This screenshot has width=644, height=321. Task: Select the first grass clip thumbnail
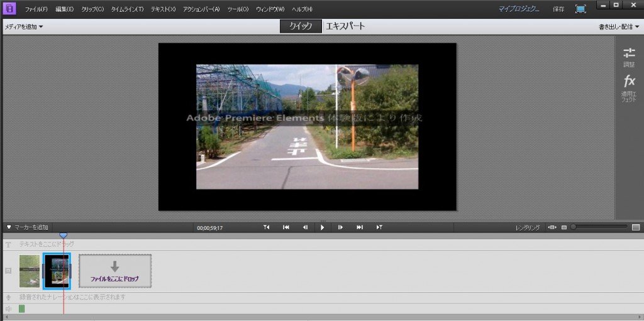pos(30,271)
